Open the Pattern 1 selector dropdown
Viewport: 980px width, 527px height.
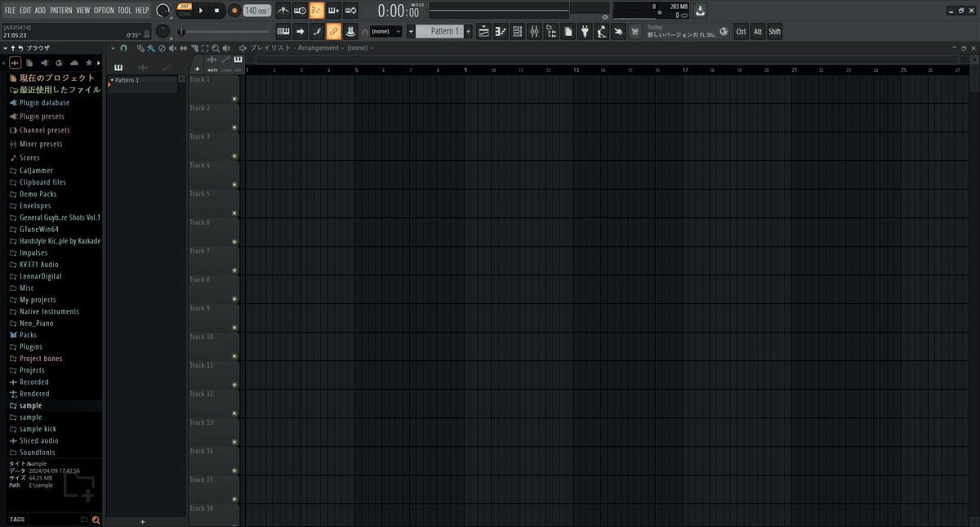[x=439, y=31]
